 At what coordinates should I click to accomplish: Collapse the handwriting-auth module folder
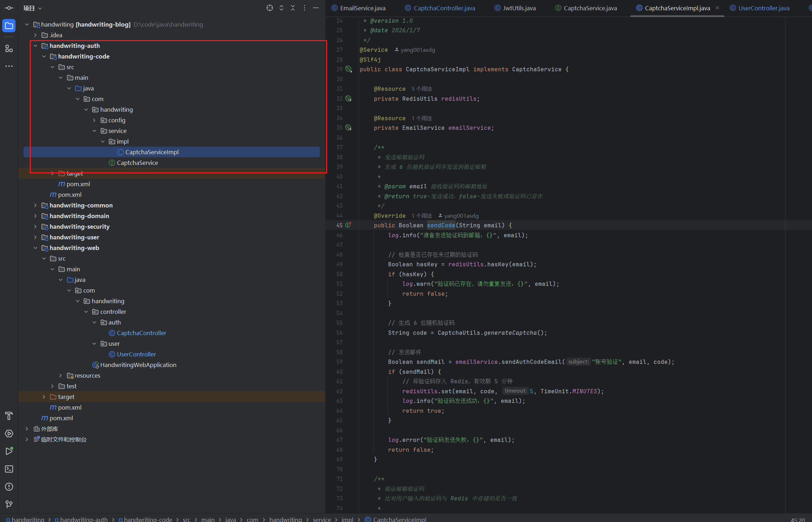(35, 46)
